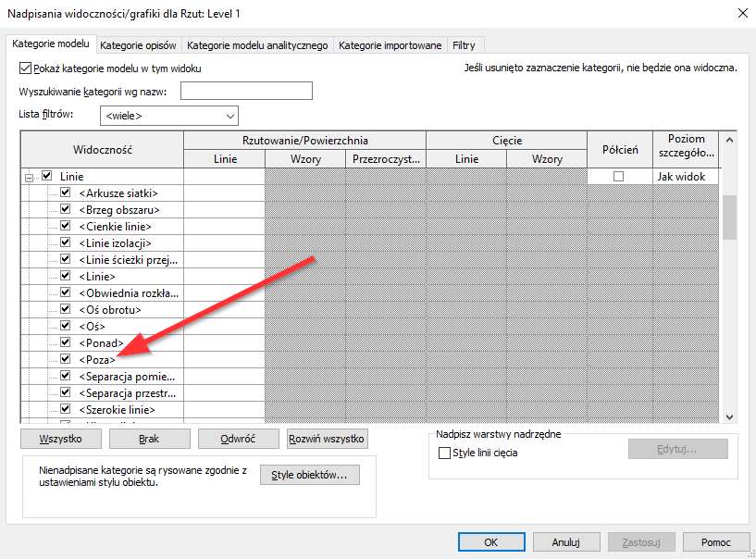Image resolution: width=756 pixels, height=559 pixels.
Task: Open 'Jak widok' detail level cell for Linie
Action: pyautogui.click(x=685, y=176)
